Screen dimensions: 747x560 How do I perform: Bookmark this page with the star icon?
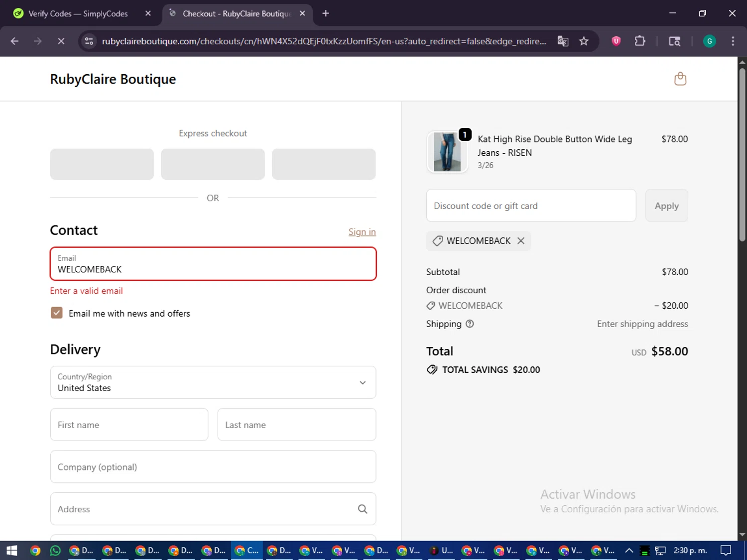coord(584,41)
